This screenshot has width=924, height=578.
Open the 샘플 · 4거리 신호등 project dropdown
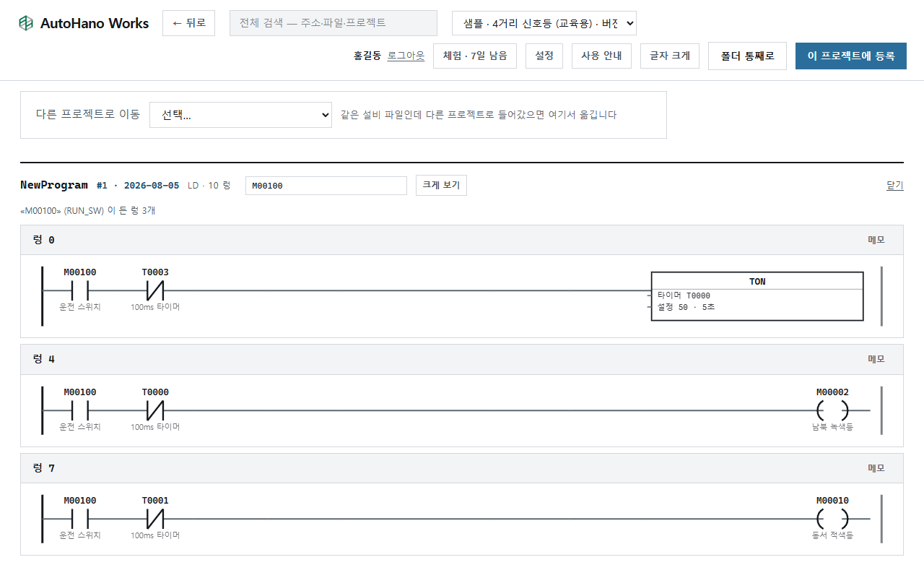click(x=544, y=23)
